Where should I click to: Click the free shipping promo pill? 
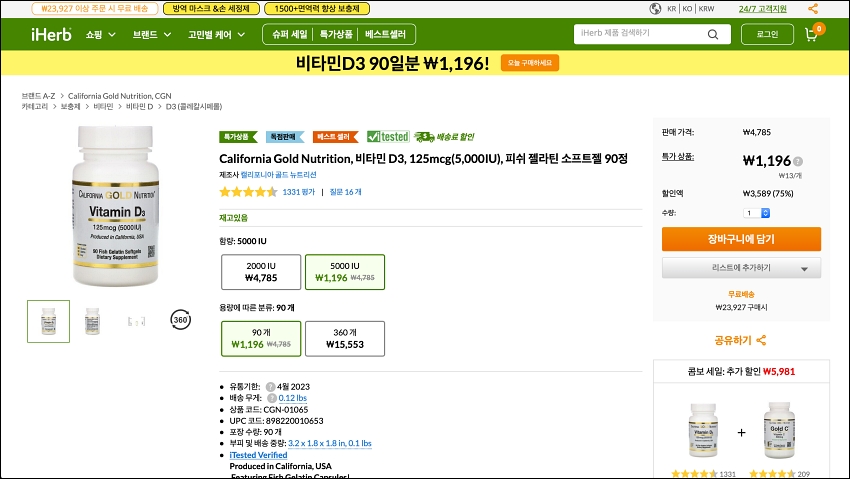coord(95,9)
